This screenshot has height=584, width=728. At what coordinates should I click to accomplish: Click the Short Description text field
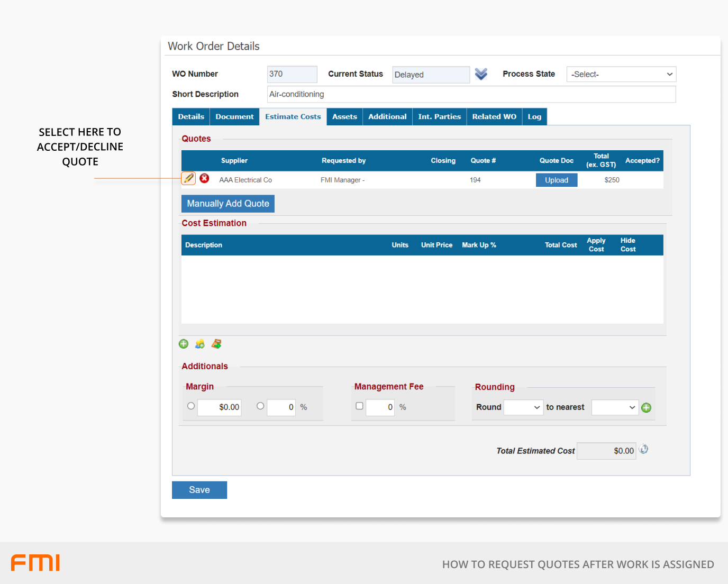coord(471,94)
